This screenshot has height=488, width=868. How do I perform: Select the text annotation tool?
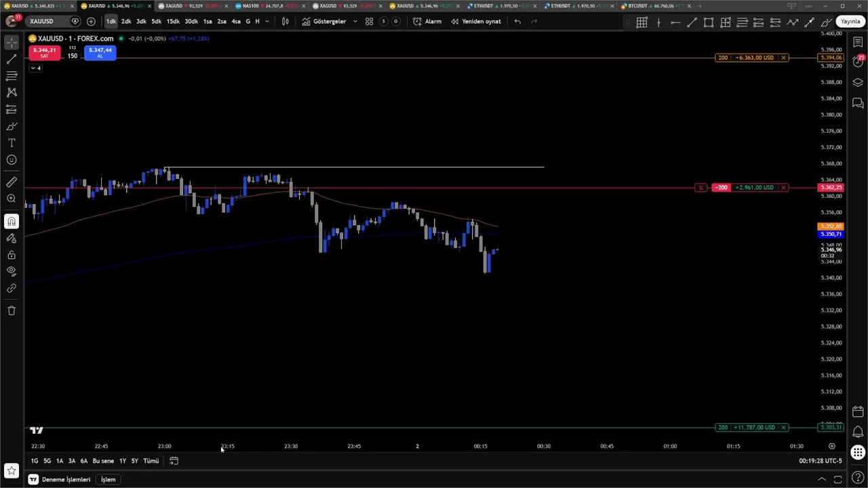click(12, 143)
